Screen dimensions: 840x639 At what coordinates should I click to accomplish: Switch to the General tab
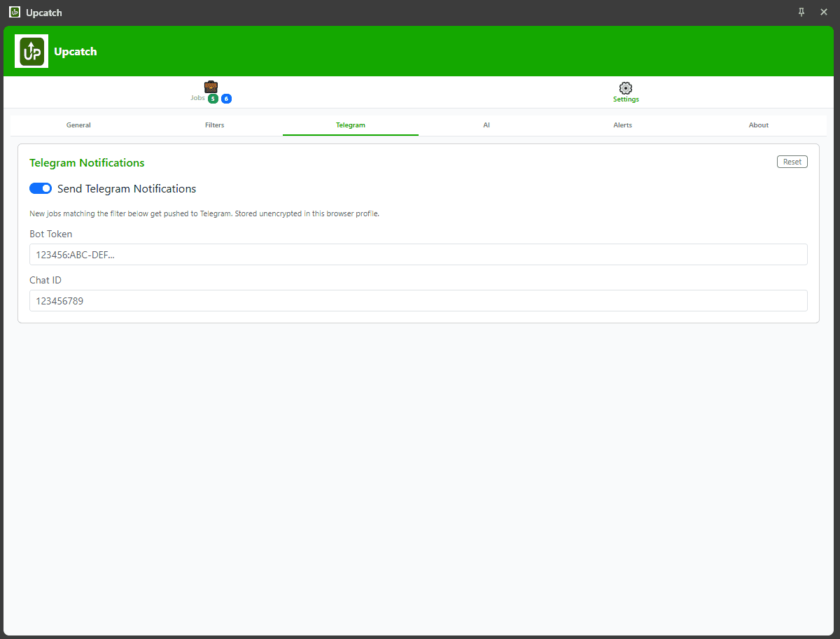tap(78, 125)
